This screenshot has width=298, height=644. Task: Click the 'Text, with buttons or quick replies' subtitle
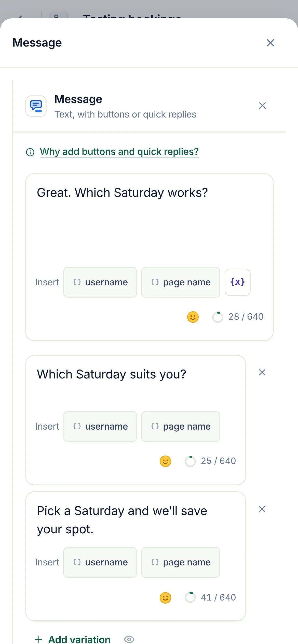point(125,114)
